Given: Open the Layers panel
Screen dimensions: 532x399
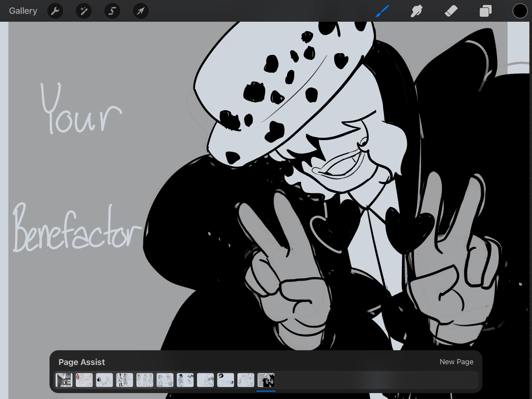Looking at the screenshot, I should pos(485,11).
